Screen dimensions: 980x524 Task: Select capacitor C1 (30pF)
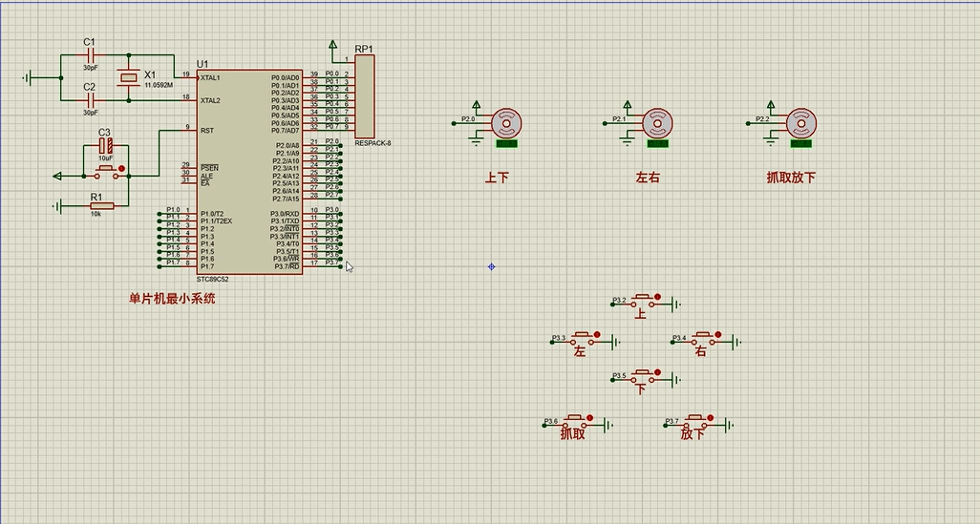click(x=90, y=56)
